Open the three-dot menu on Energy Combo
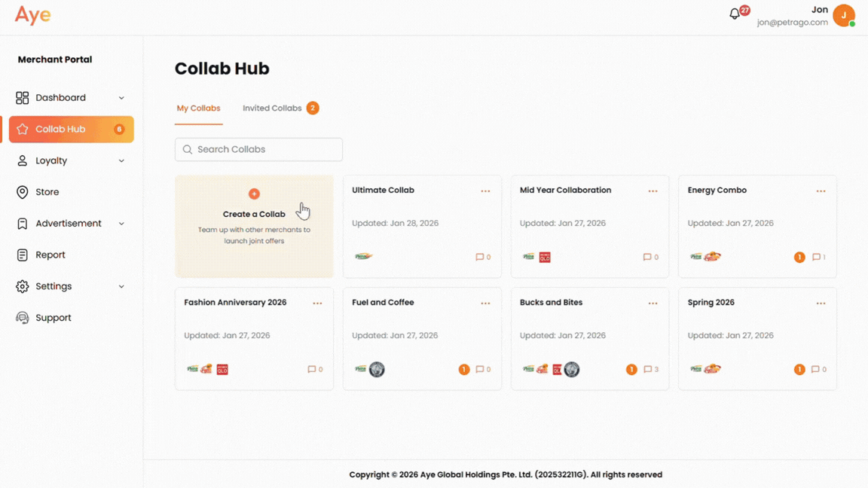Image resolution: width=868 pixels, height=488 pixels. pos(821,191)
